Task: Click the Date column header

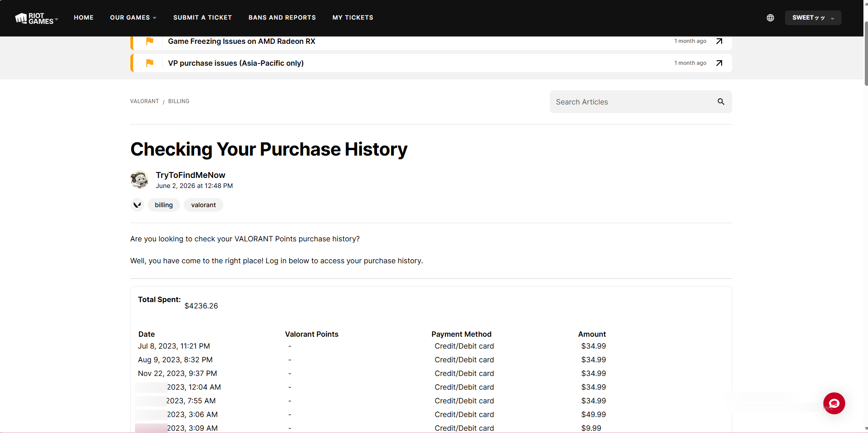Action: point(146,334)
